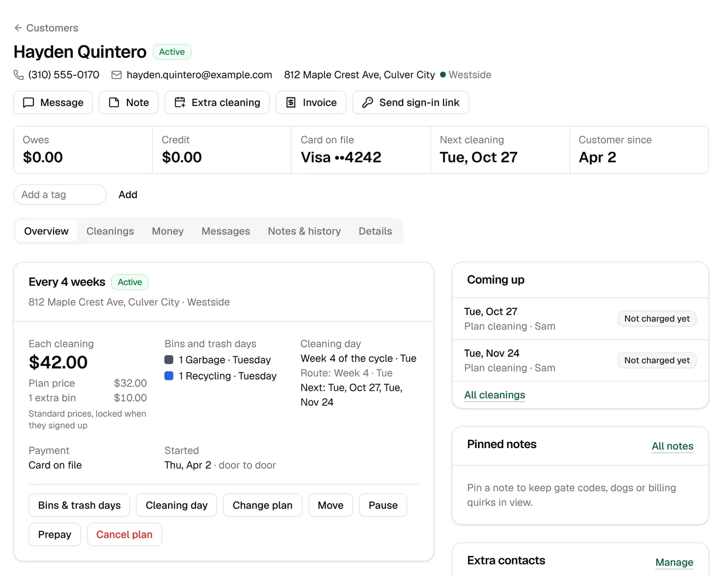Click the dark gray Garbage bin swatch
The image size is (728, 576).
coord(169,360)
